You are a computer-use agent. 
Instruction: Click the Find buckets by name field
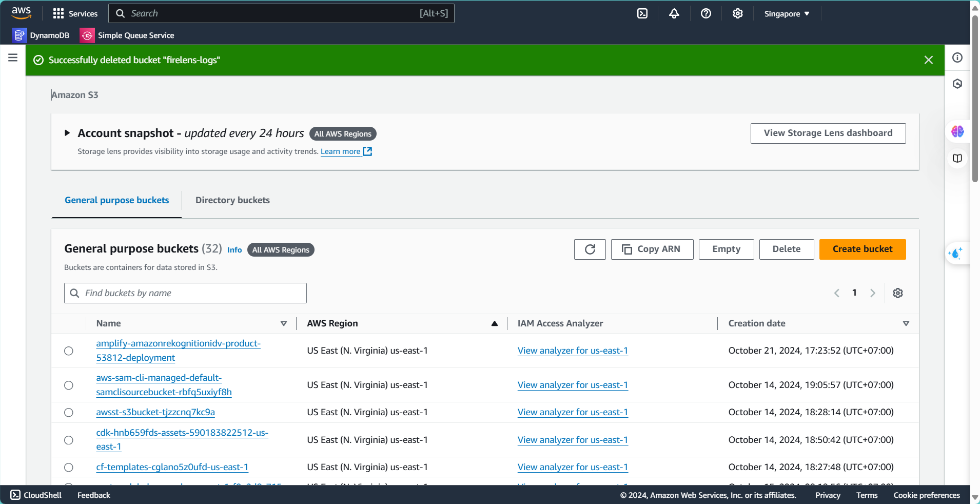coord(185,293)
